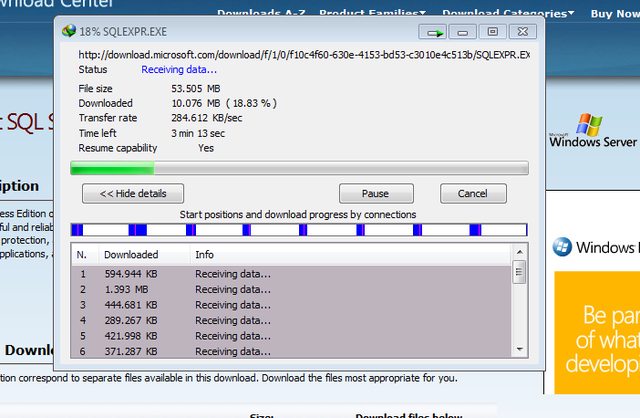Click the Windows Server logo on page
This screenshot has width=640, height=418.
(x=593, y=131)
